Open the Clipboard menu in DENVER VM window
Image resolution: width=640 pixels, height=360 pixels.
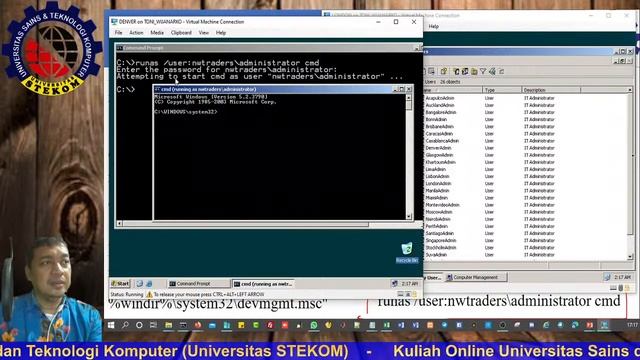pyautogui.click(x=181, y=33)
